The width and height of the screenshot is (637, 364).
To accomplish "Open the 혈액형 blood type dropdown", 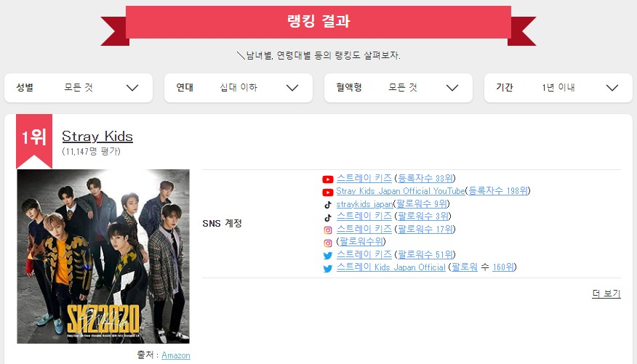I will point(398,88).
